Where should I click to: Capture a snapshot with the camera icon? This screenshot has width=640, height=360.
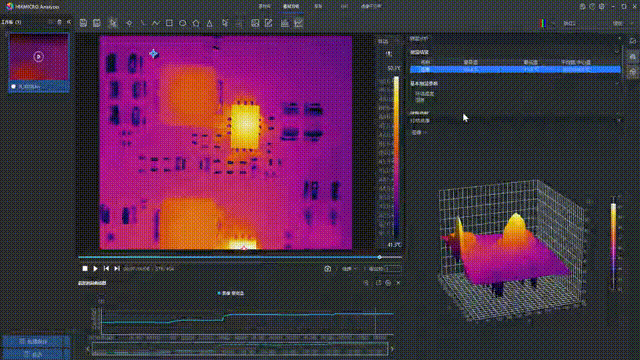click(x=327, y=269)
